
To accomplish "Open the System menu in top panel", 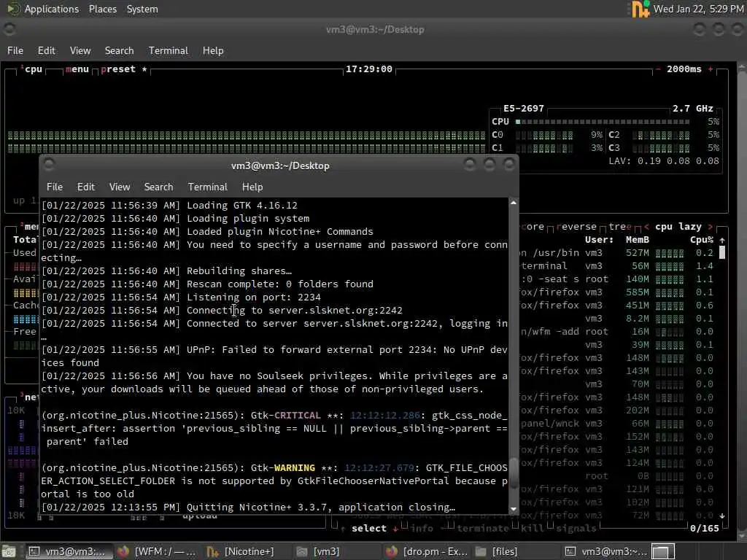I will point(142,9).
